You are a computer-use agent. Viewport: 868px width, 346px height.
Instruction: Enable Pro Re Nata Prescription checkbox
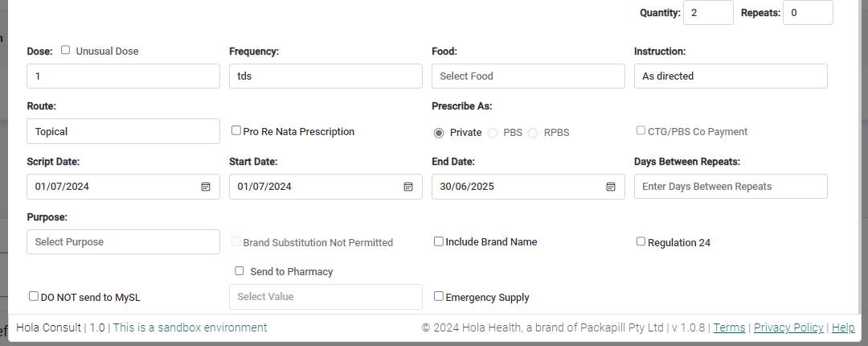tap(236, 130)
